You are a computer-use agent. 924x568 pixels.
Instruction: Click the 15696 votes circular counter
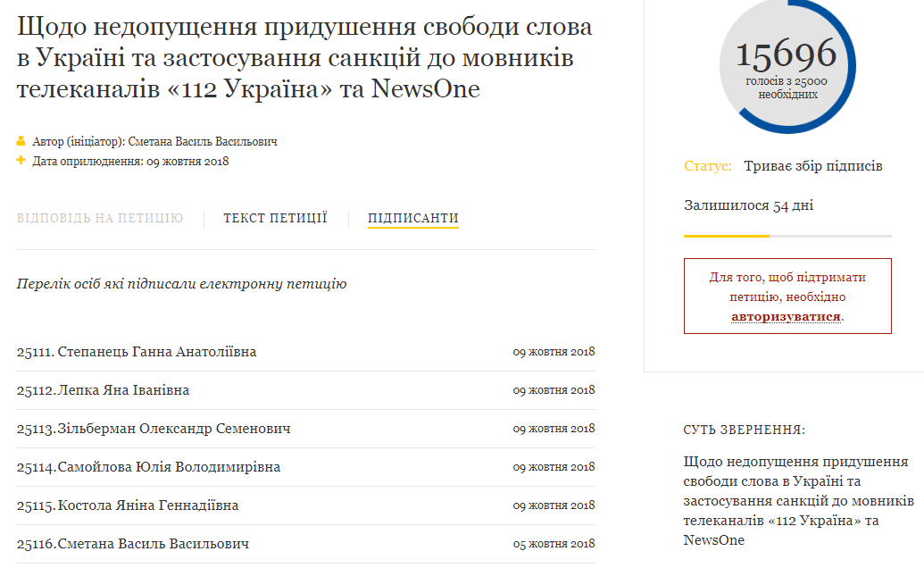click(787, 65)
